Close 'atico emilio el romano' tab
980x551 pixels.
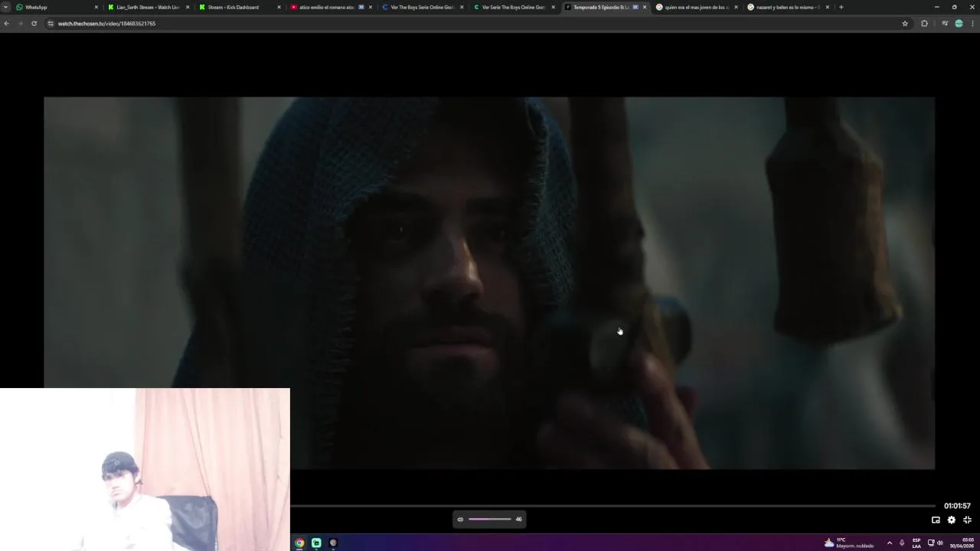[x=371, y=7]
